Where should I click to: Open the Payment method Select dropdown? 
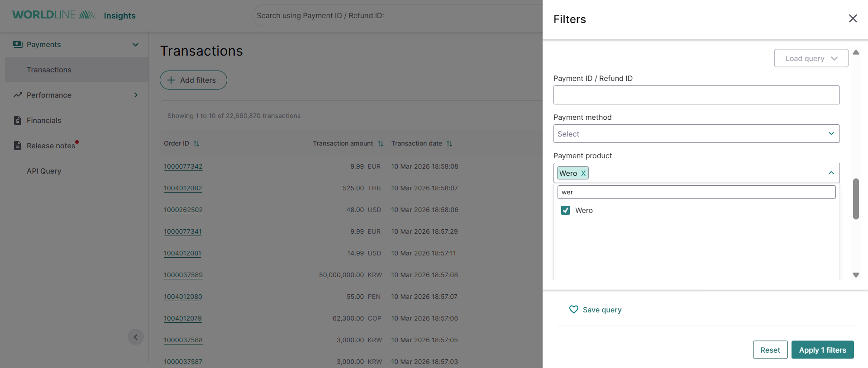[x=696, y=134]
